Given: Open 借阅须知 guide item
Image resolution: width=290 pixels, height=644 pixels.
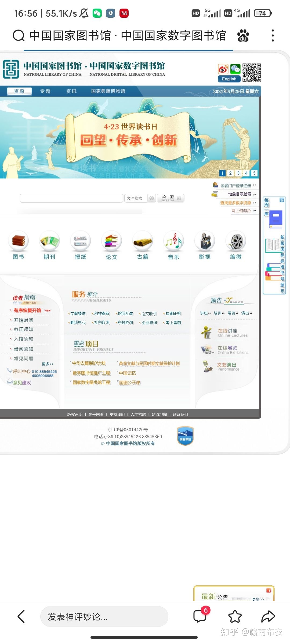Looking at the screenshot, I should (x=24, y=349).
